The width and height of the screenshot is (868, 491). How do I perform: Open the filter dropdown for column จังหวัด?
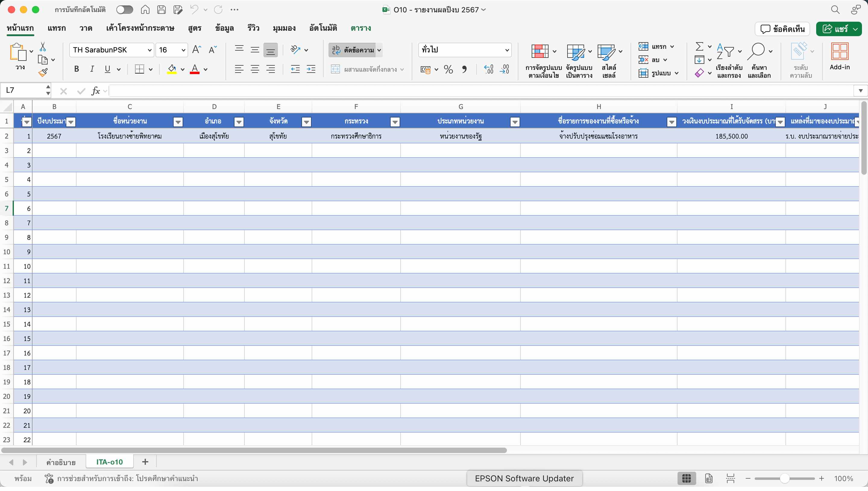tap(306, 122)
